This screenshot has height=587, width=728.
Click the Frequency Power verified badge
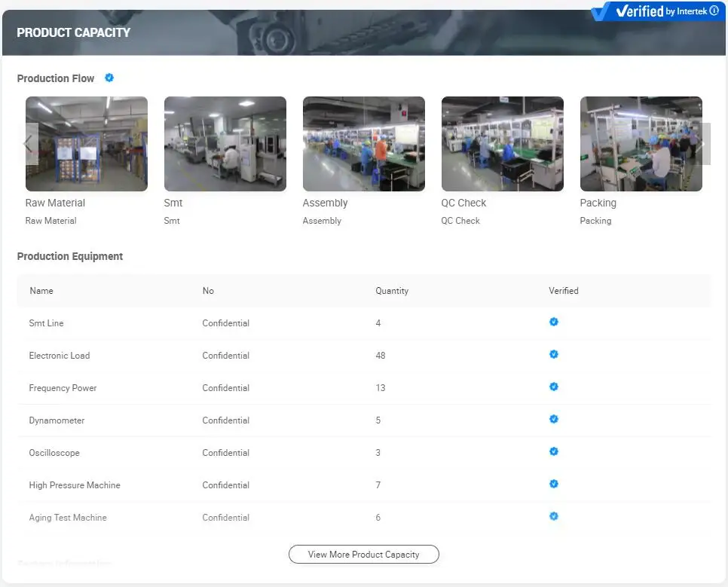coord(554,387)
